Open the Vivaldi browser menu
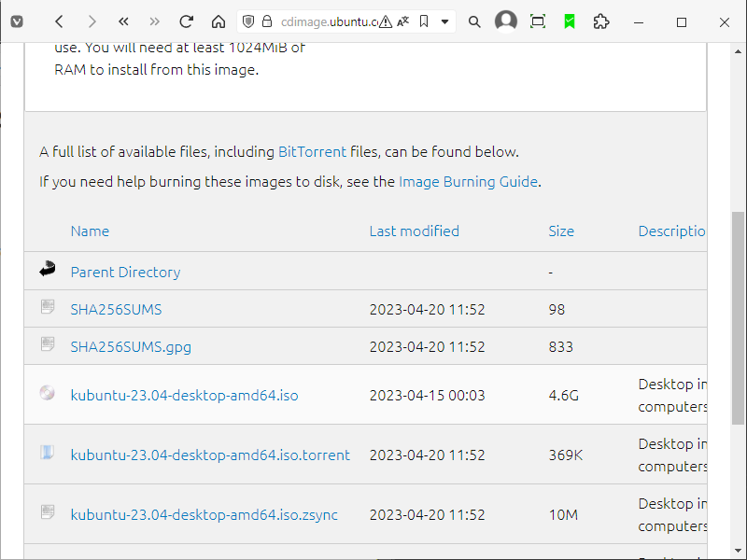The height and width of the screenshot is (560, 747). [x=17, y=21]
